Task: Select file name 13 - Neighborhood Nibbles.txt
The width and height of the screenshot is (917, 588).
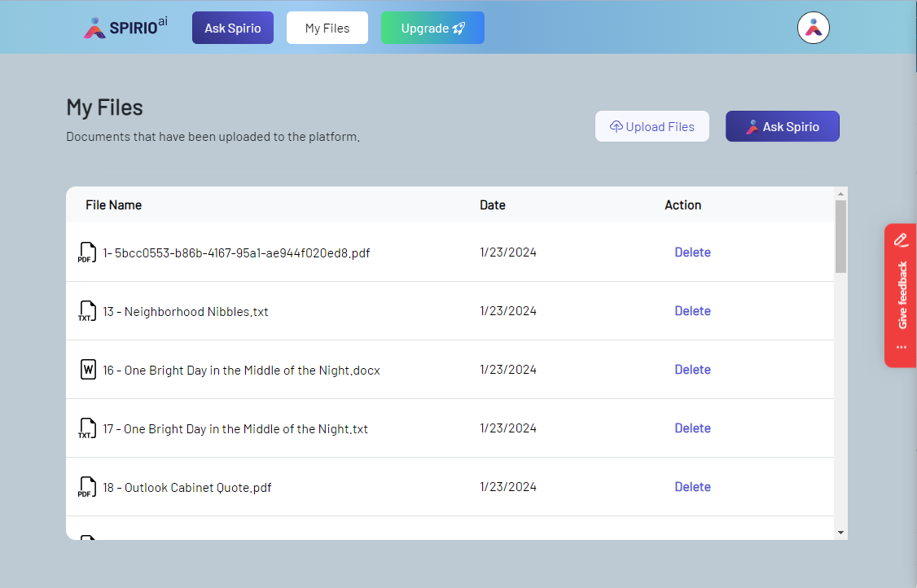Action: [186, 311]
